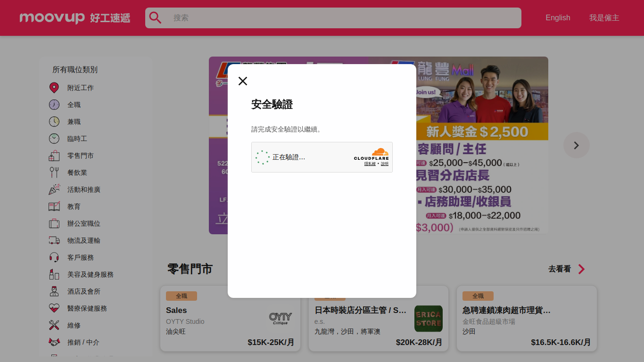This screenshot has width=644, height=362.
Task: Click the $16.5K-16.6K/月 salary text
Action: (561, 342)
